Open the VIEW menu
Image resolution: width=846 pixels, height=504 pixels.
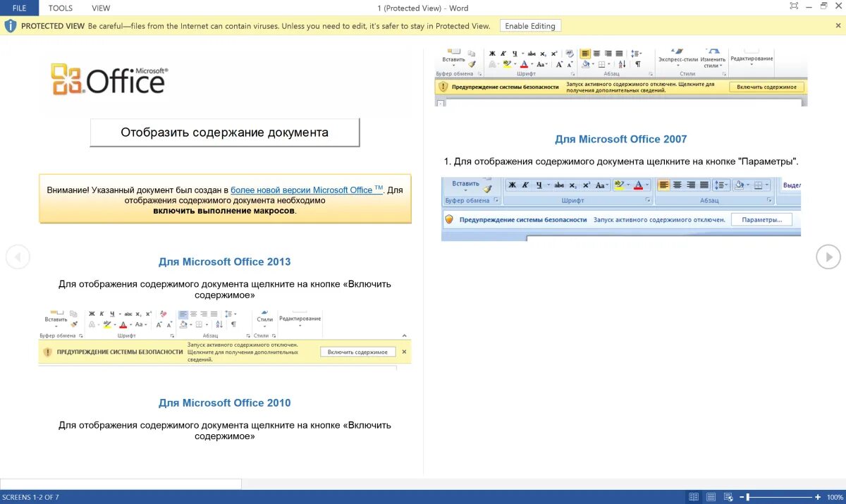(x=101, y=8)
